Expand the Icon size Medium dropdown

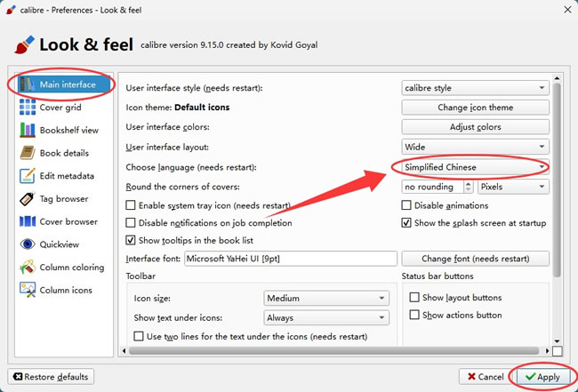(326, 298)
